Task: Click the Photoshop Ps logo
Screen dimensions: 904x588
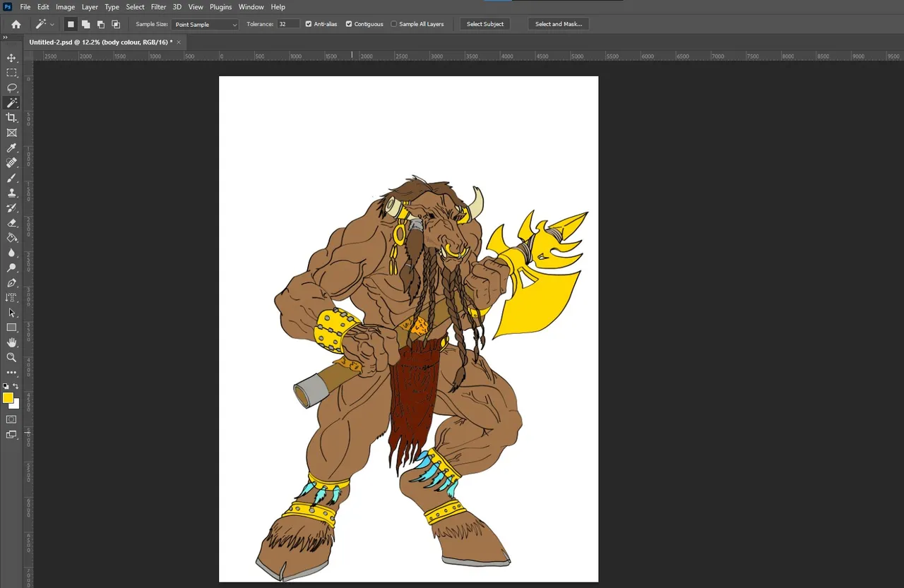Action: click(x=8, y=6)
